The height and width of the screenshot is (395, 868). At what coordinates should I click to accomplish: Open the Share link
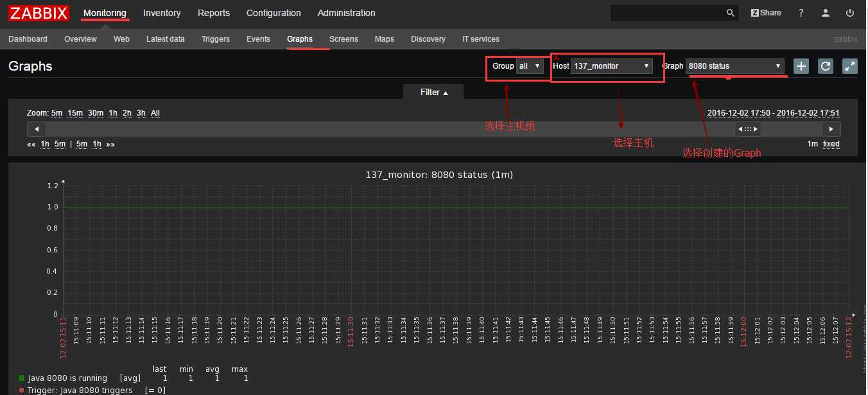tap(766, 13)
